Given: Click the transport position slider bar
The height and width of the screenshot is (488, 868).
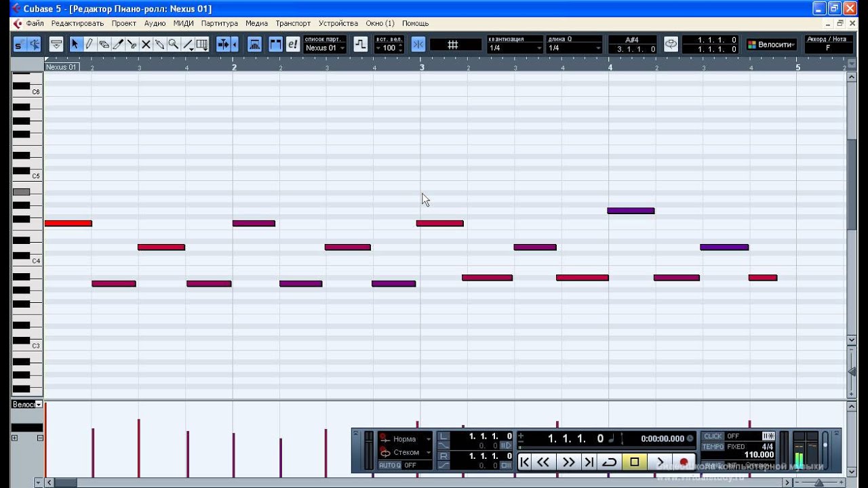Looking at the screenshot, I should 606,448.
